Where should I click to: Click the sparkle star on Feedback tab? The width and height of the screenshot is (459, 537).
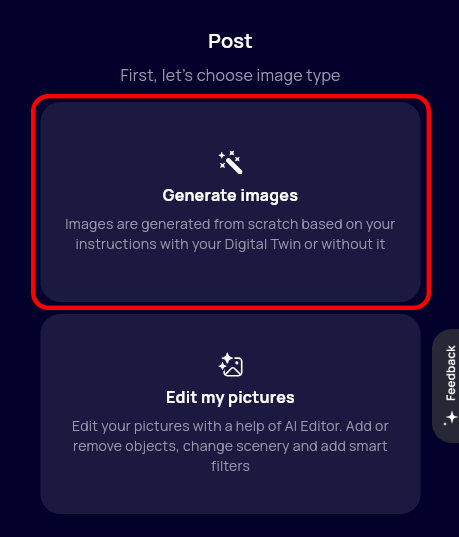tap(450, 418)
